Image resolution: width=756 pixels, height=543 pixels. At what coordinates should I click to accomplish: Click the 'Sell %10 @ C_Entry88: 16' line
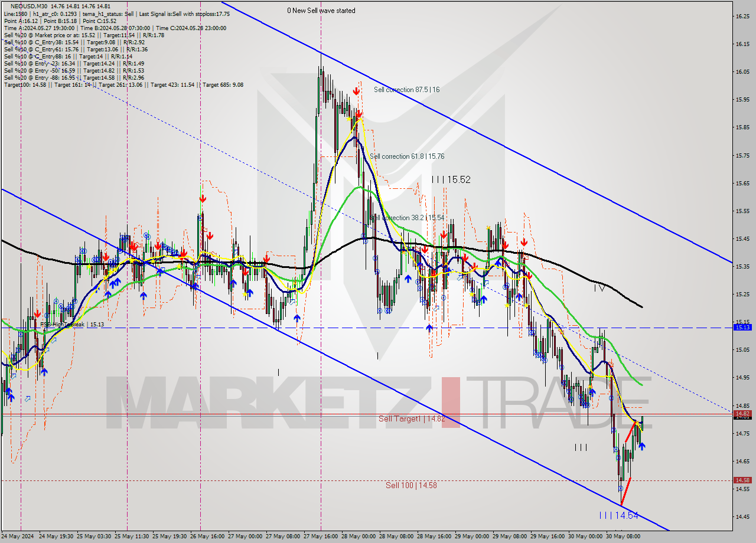coord(68,57)
